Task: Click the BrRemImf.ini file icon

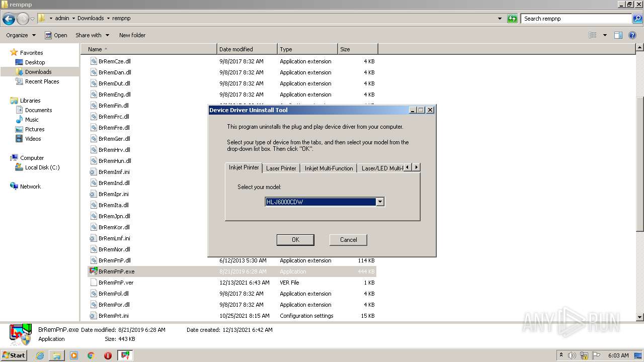Action: (93, 172)
